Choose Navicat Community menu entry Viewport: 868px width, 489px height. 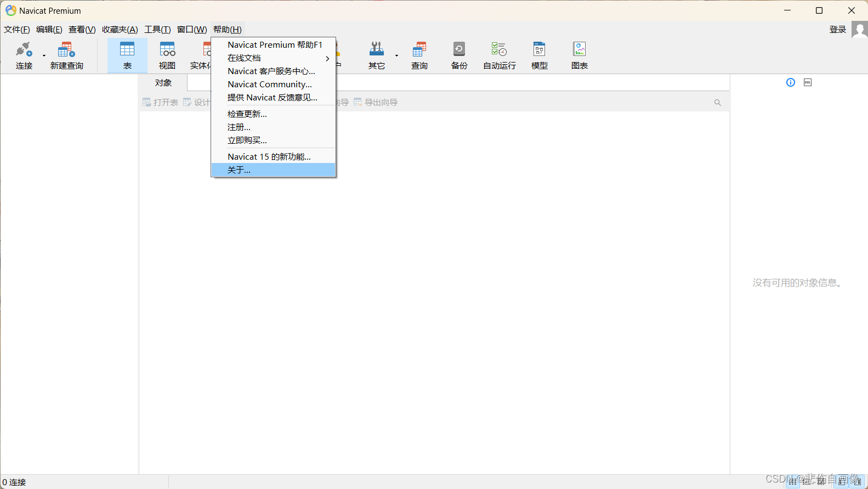tap(273, 85)
